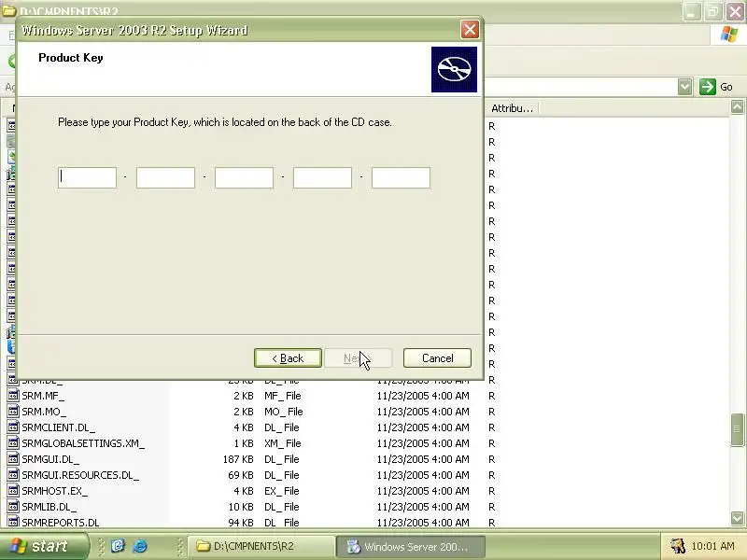The width and height of the screenshot is (747, 560).
Task: Select the SRM.MO_ file icon
Action: coord(13,412)
